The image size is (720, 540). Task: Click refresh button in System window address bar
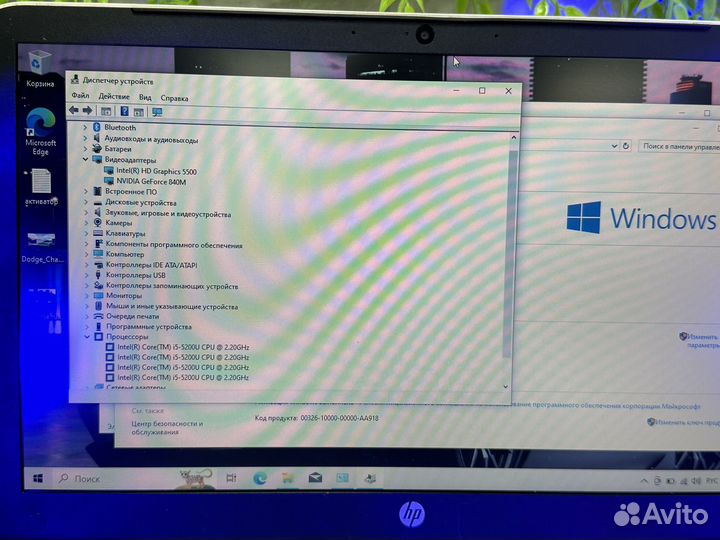pyautogui.click(x=625, y=146)
